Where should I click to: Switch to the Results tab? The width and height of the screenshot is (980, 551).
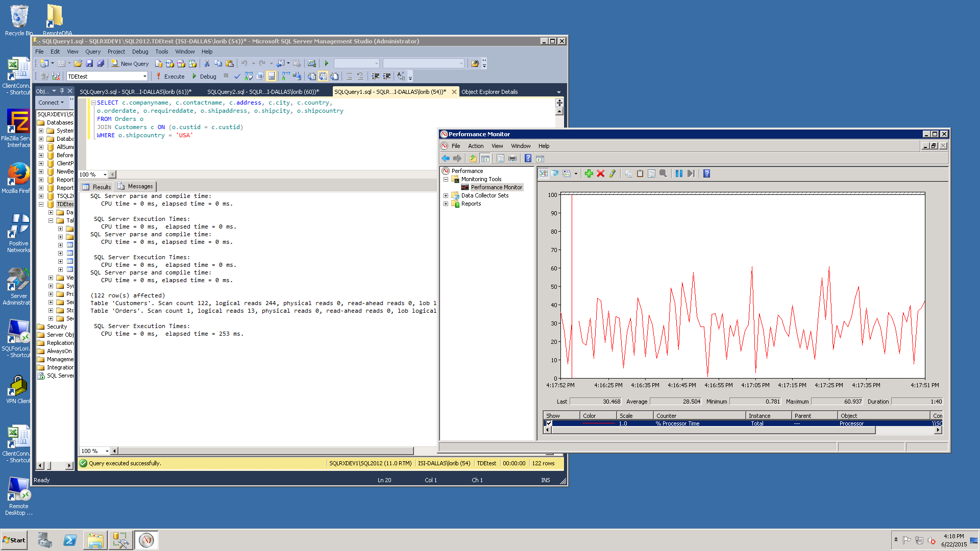click(97, 187)
